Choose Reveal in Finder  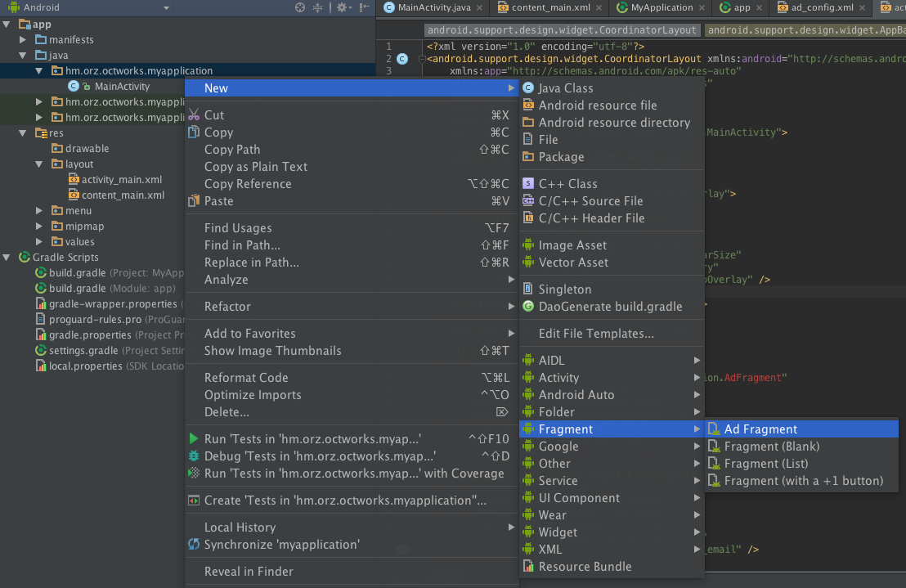(x=352, y=572)
